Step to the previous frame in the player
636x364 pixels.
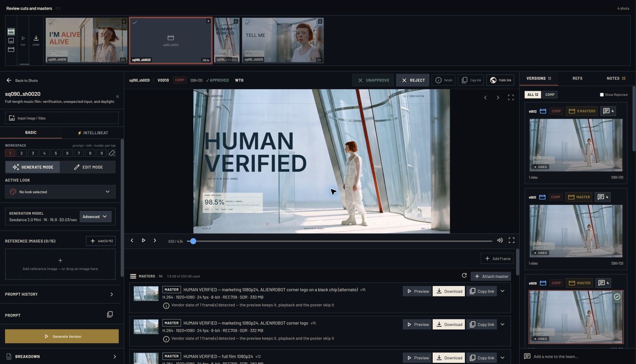(x=132, y=241)
